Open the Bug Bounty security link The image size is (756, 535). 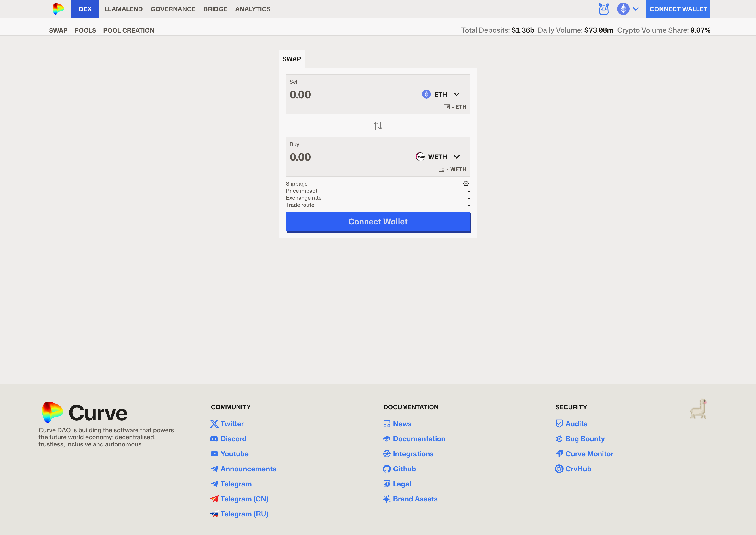[580, 439]
